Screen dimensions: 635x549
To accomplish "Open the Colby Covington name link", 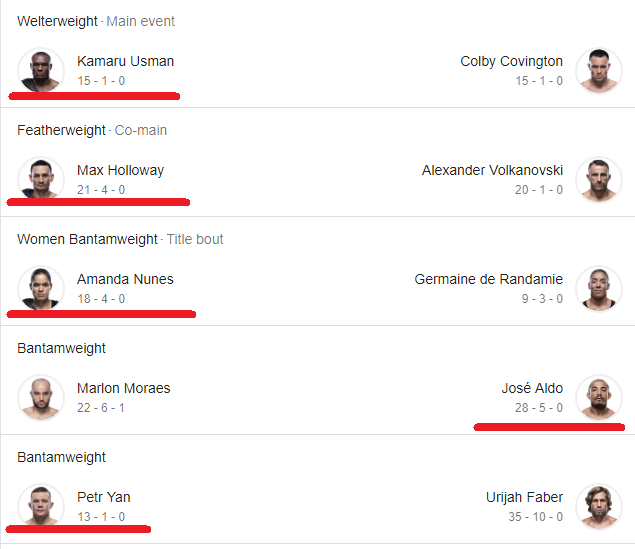I will coord(511,61).
